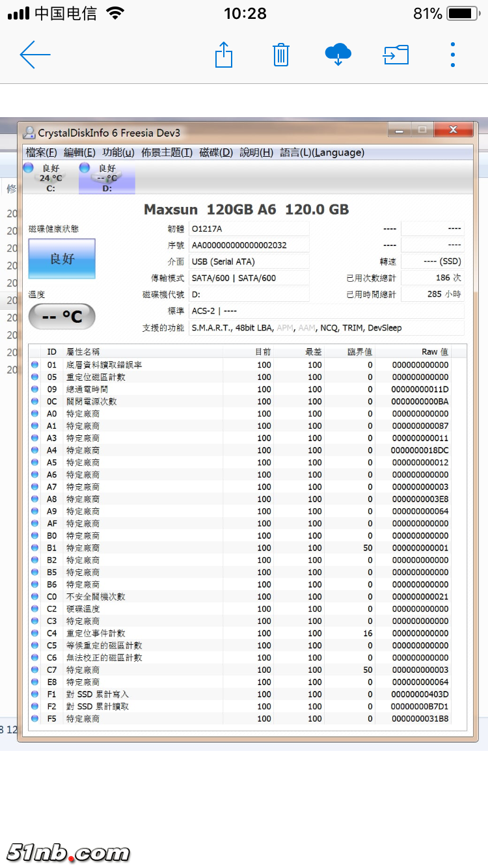The height and width of the screenshot is (868, 488).
Task: Click the temperature -- °C button
Action: 62,317
